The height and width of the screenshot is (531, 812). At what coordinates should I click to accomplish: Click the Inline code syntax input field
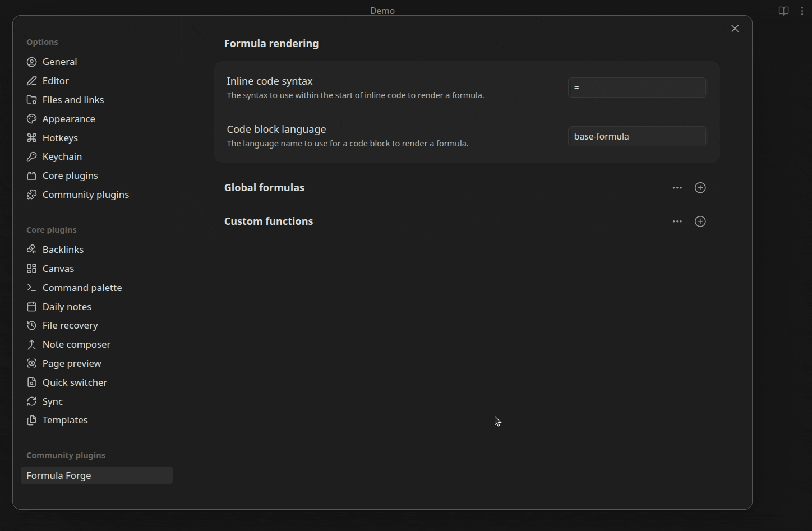636,87
